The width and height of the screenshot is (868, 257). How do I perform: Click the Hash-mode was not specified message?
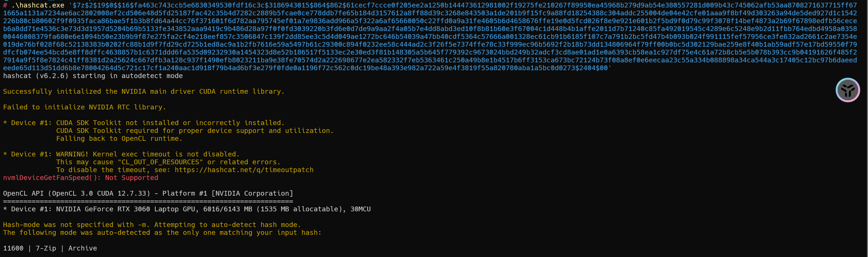[152, 225]
